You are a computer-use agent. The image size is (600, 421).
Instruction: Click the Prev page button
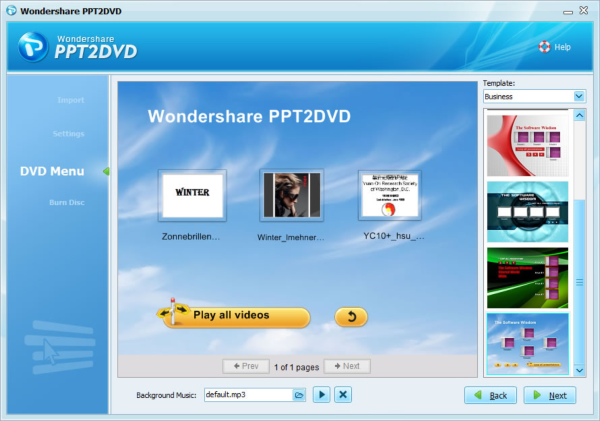(246, 366)
